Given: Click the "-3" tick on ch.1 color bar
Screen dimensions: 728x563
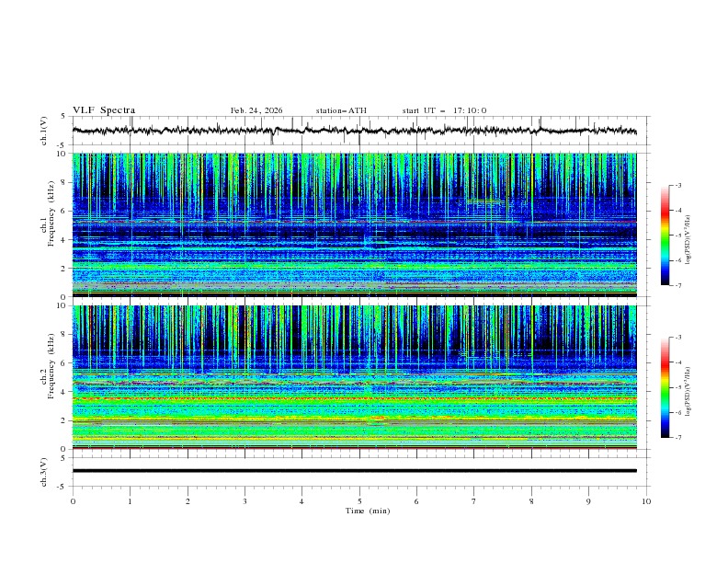Looking at the screenshot, I should coord(678,185).
